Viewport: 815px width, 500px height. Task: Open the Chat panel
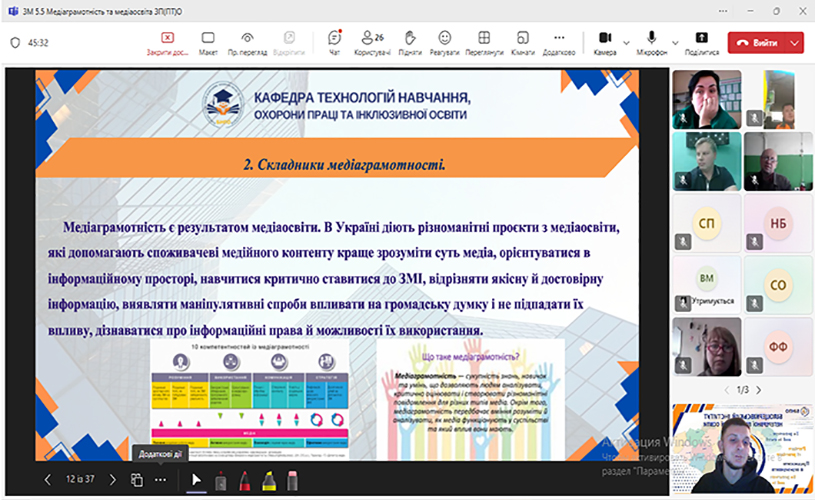click(334, 42)
